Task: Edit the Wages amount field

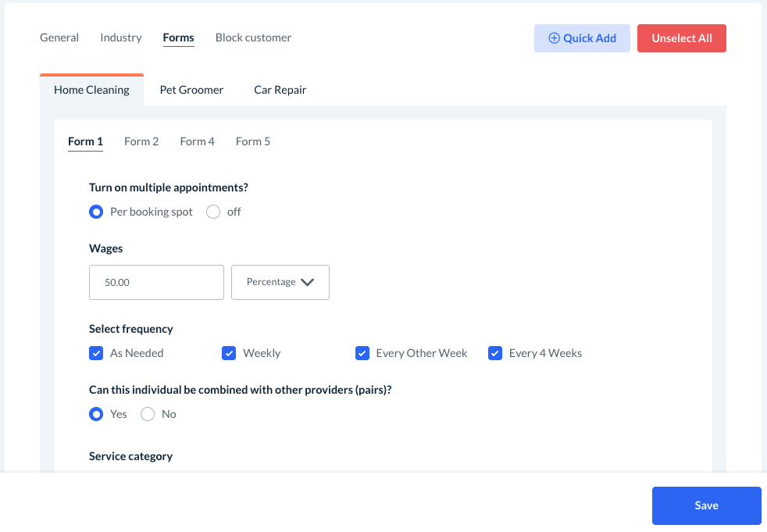Action: (x=156, y=282)
